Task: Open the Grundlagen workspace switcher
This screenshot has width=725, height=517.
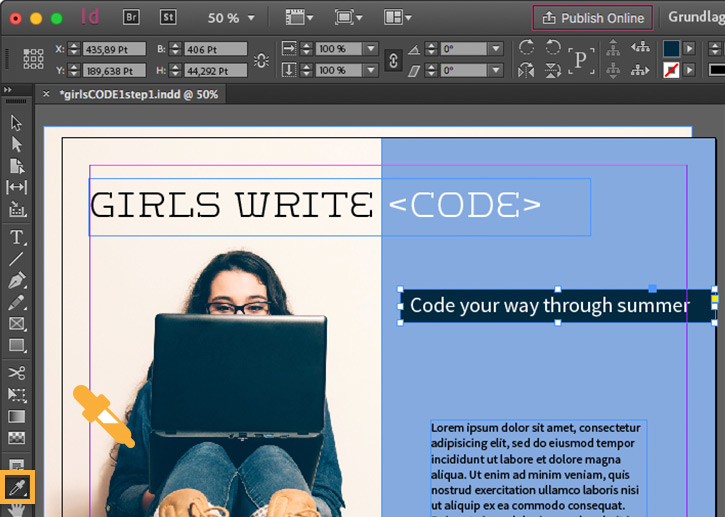Action: pyautogui.click(x=695, y=17)
